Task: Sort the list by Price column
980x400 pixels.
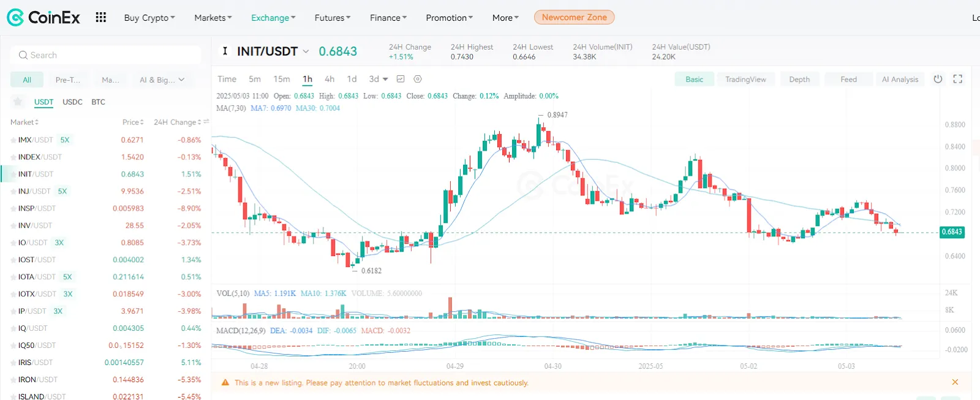Action: (133, 123)
